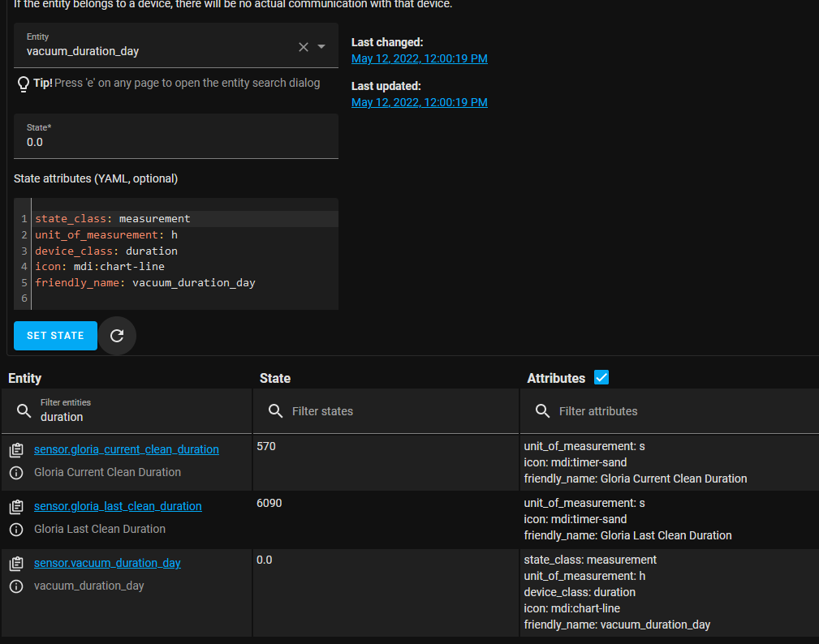
Task: Open the Last changed timestamp link
Action: [x=419, y=58]
